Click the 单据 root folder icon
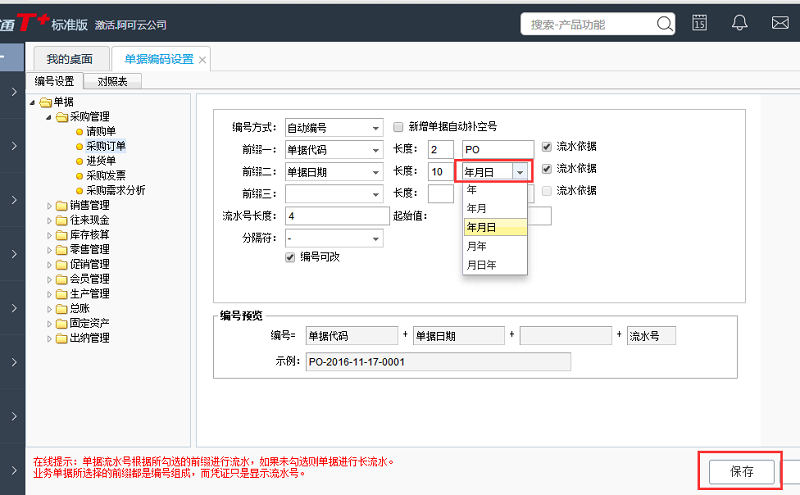This screenshot has width=800, height=495. click(x=45, y=102)
